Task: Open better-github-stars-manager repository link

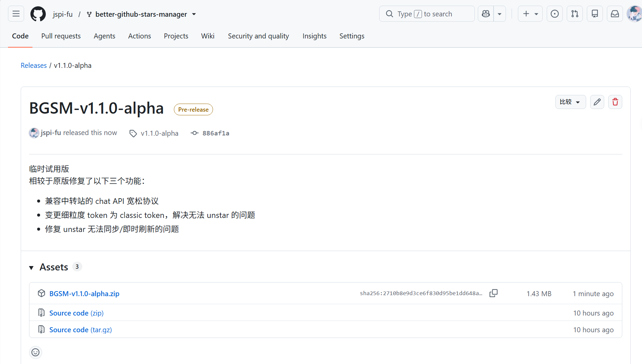Action: click(141, 14)
